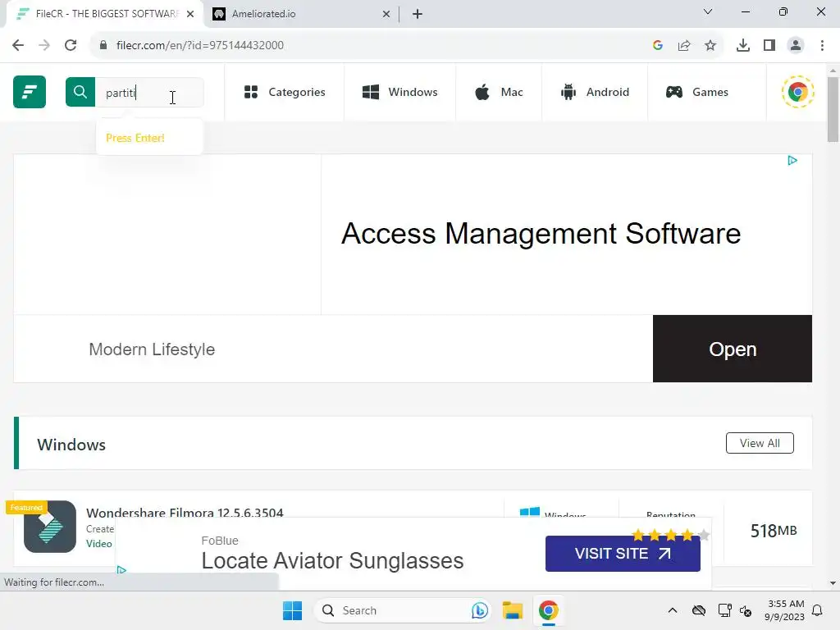840x630 pixels.
Task: Open File Explorer from taskbar
Action: click(x=512, y=610)
